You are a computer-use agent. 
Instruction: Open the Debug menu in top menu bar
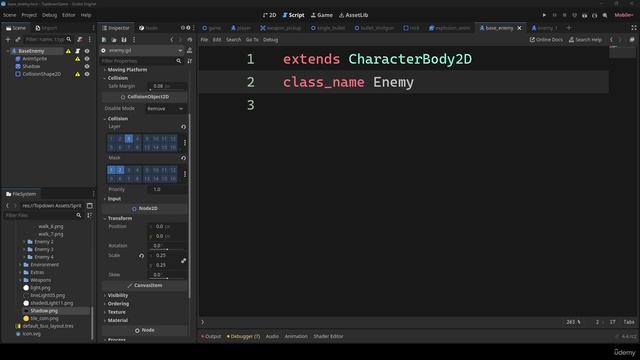(x=49, y=15)
